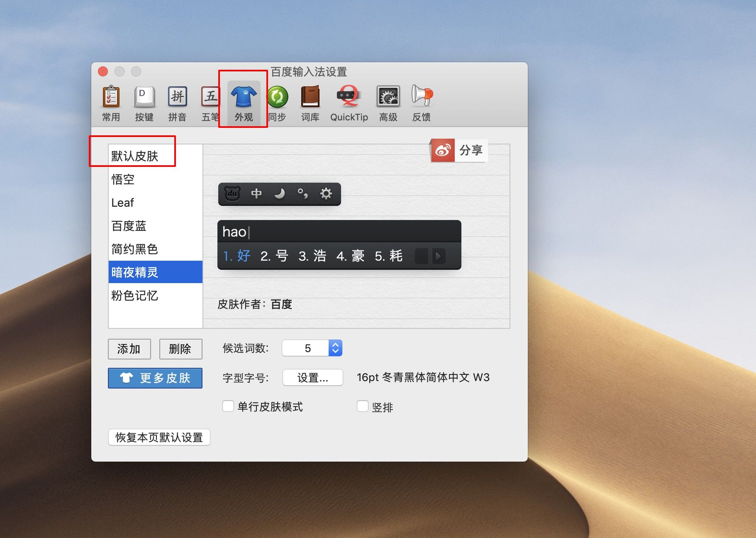Select the 粉色记忆 skin
This screenshot has width=756, height=538.
tap(156, 296)
